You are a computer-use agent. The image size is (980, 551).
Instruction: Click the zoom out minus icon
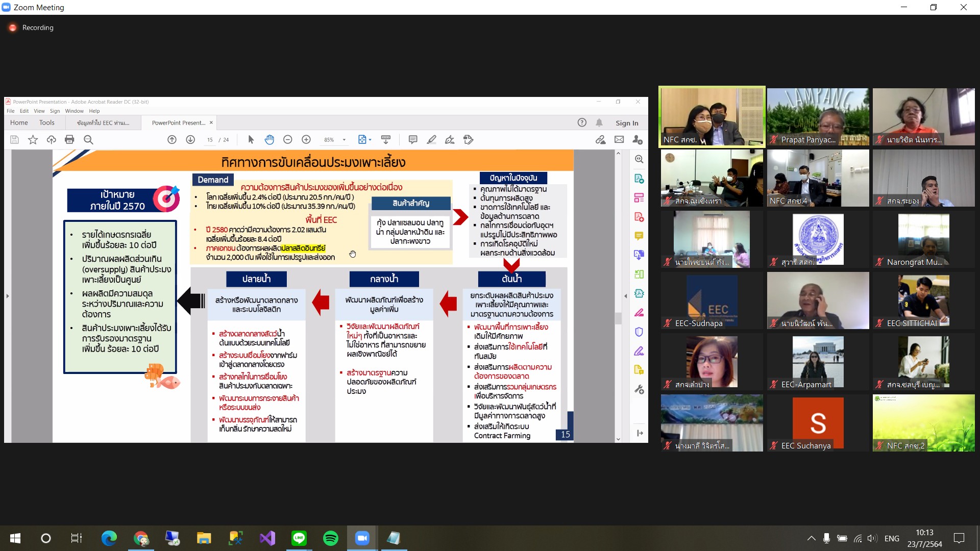pyautogui.click(x=288, y=139)
